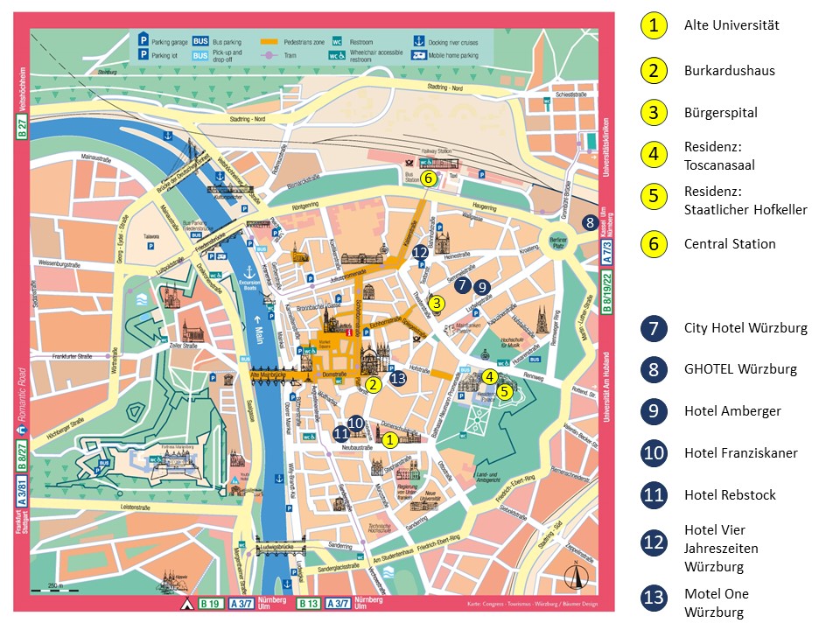Screen dimensions: 840x630
Task: Select the Wheelchair accessible restroom legend icon
Action: (x=335, y=55)
